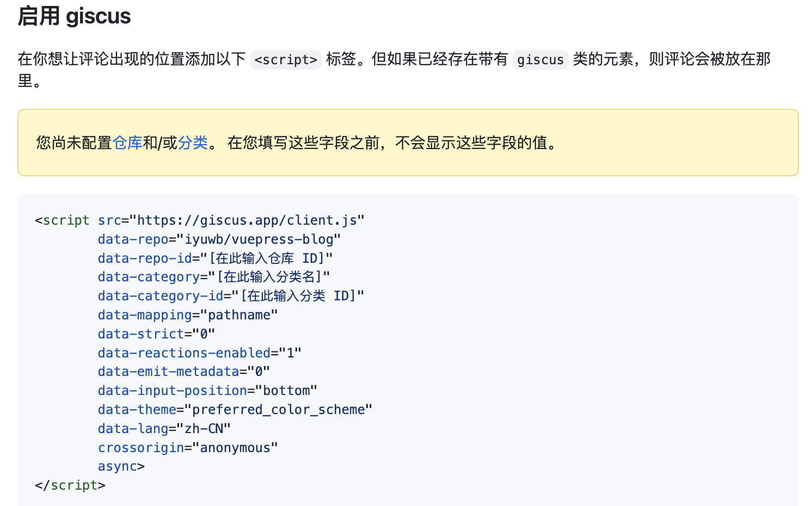This screenshot has height=506, width=812.
Task: Click the yellow notice text 您尚未配置
Action: point(74,143)
